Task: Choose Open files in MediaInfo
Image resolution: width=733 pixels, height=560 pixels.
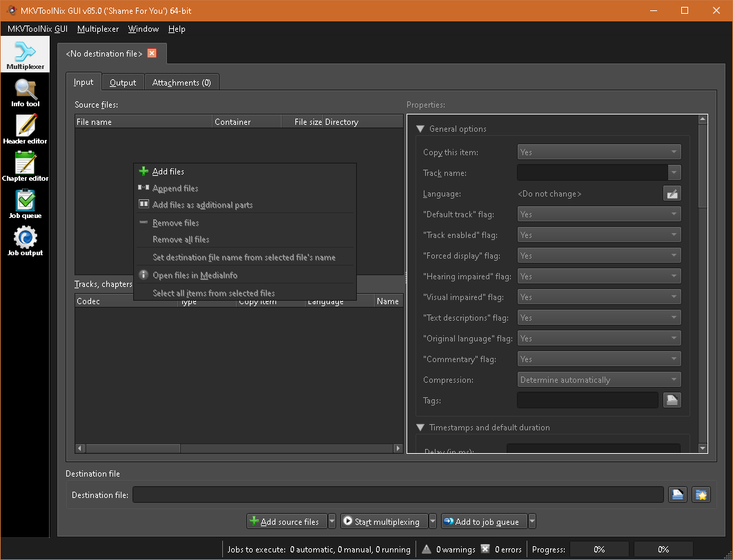Action: pos(245,275)
